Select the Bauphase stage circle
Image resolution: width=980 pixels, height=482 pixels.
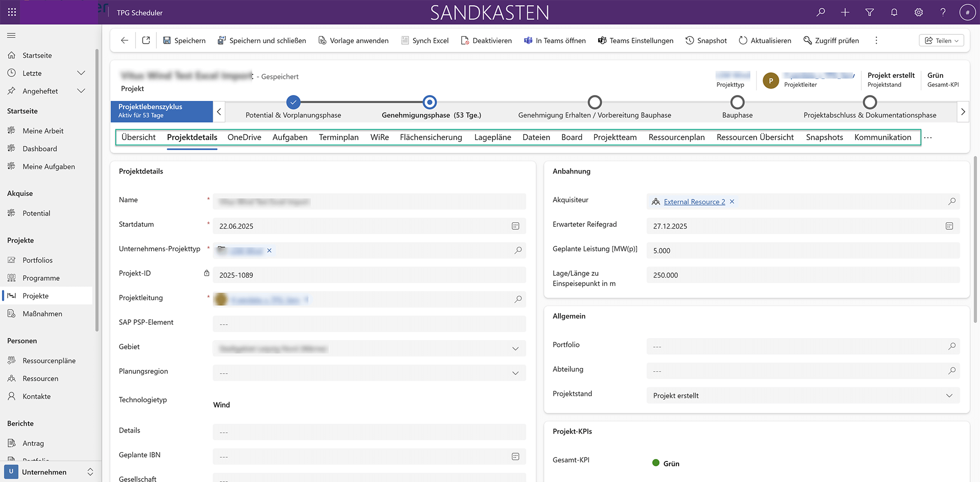pos(737,102)
